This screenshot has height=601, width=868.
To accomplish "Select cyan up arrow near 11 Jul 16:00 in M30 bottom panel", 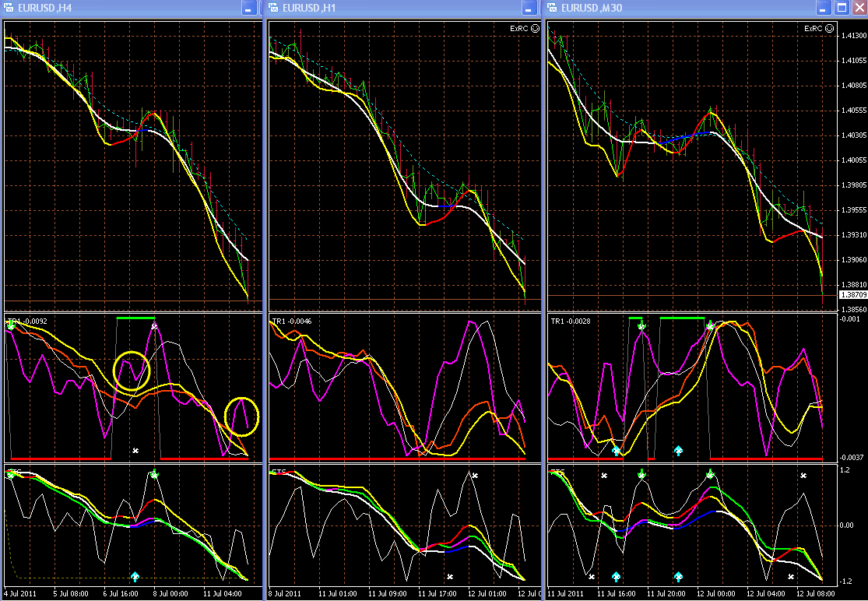I will click(616, 577).
